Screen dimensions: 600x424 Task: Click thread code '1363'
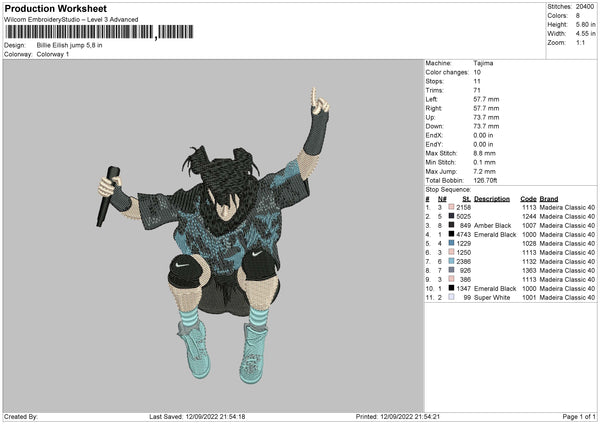pyautogui.click(x=529, y=271)
